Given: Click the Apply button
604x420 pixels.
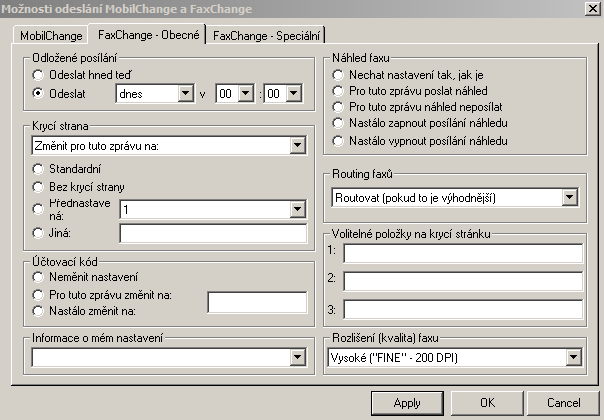Looking at the screenshot, I should (x=407, y=403).
